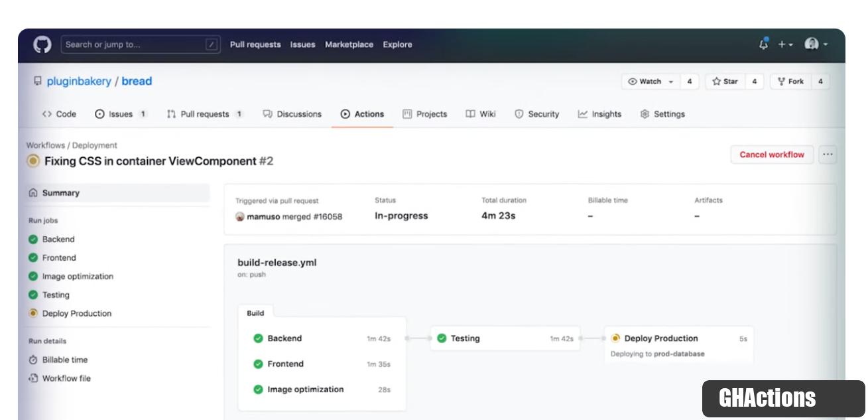Switch to the Insights tab
The width and height of the screenshot is (868, 420).
599,114
